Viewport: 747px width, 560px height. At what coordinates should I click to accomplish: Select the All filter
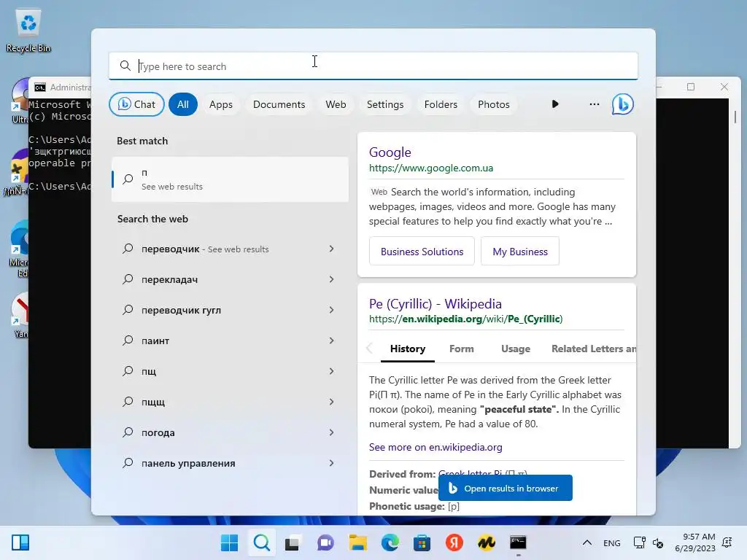pos(183,104)
